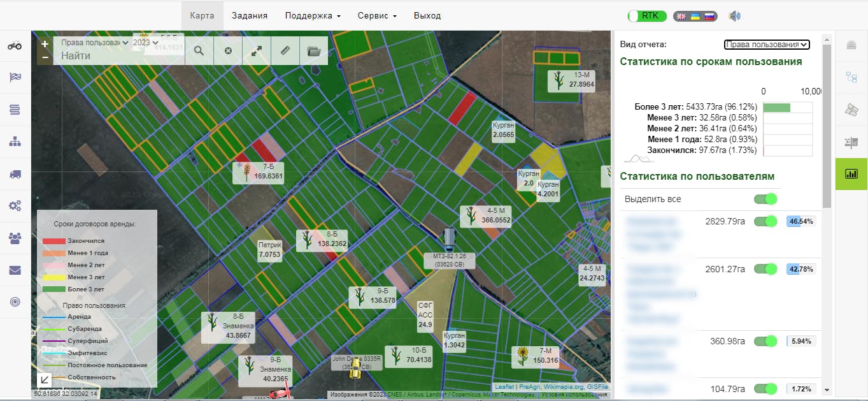The height and width of the screenshot is (401, 868).
Task: Select the green statistics chart icon
Action: click(x=851, y=174)
